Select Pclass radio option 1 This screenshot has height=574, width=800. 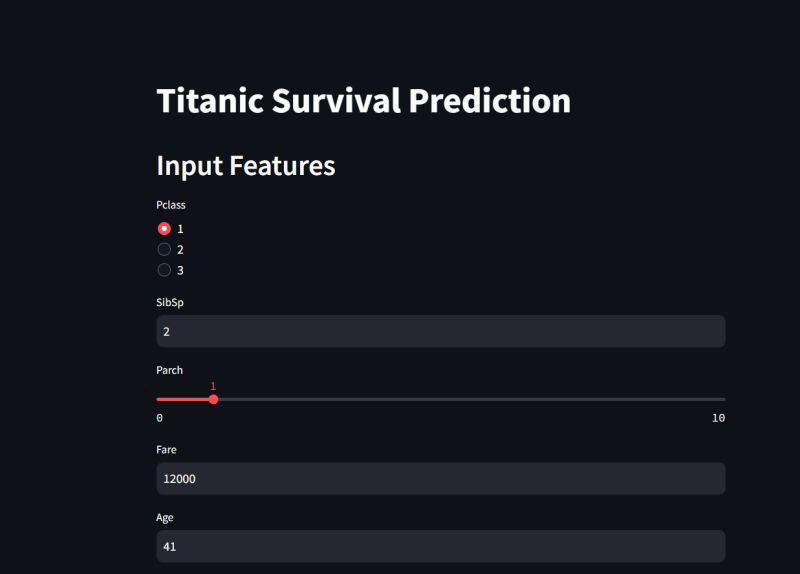pyautogui.click(x=164, y=229)
